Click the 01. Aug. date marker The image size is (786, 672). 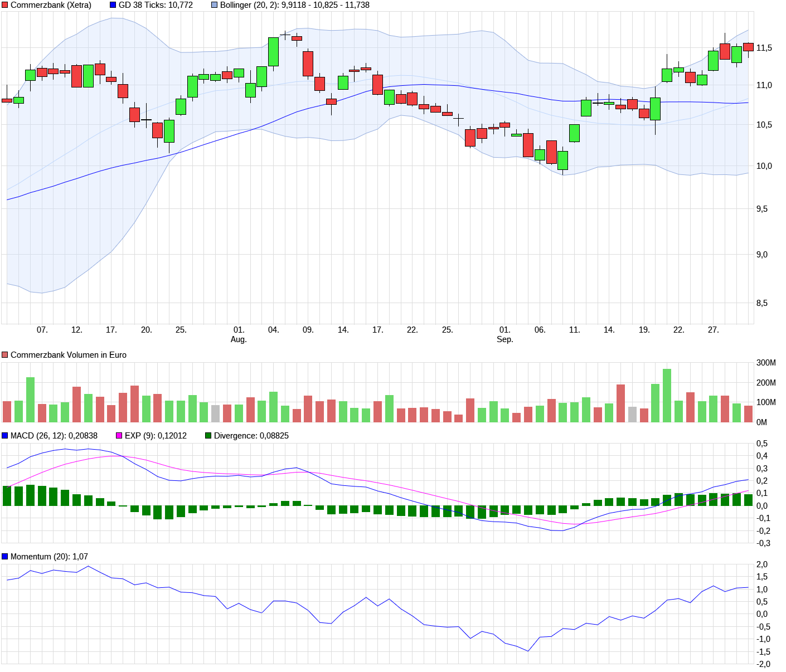click(x=239, y=334)
